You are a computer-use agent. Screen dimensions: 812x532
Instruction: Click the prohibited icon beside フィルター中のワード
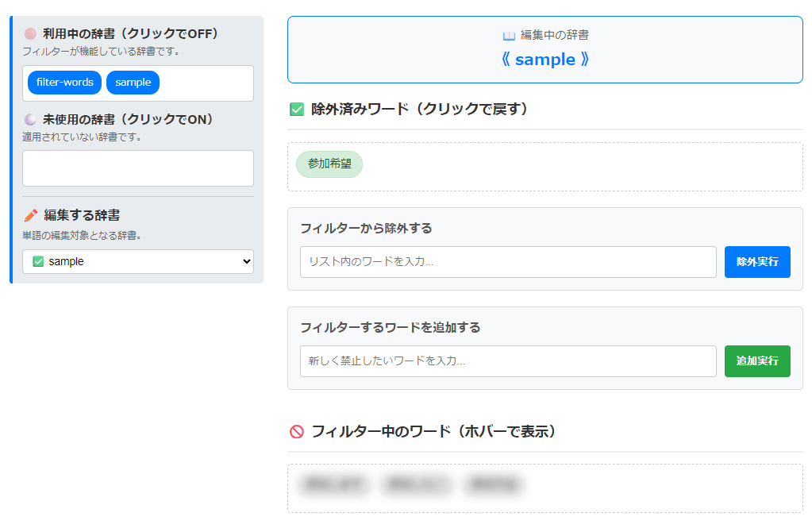pyautogui.click(x=297, y=432)
